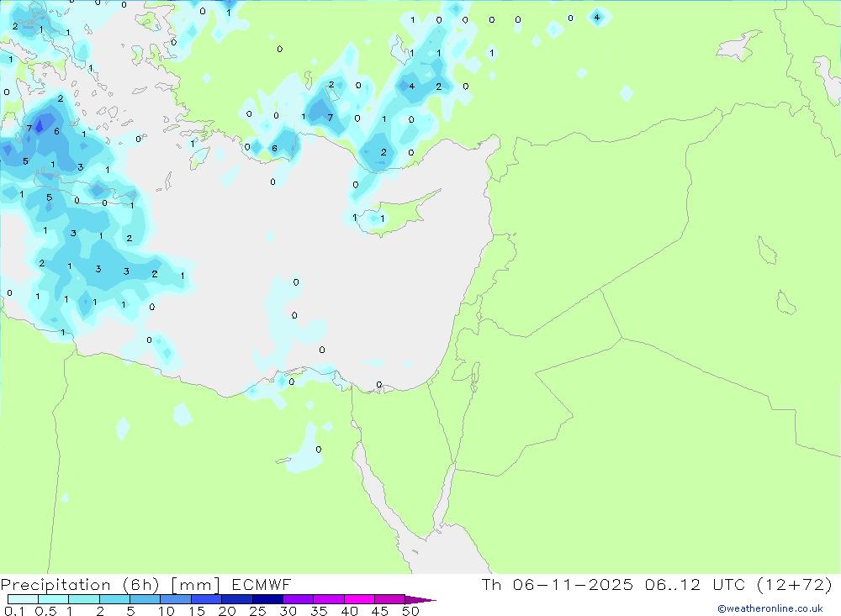Select the 5–10 mm light blue swatch
Viewport: 841px width, 616px height.
tap(145, 599)
